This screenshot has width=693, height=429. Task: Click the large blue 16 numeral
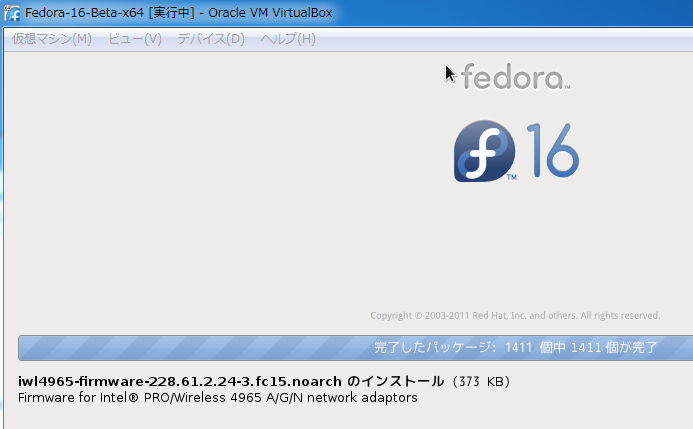553,151
